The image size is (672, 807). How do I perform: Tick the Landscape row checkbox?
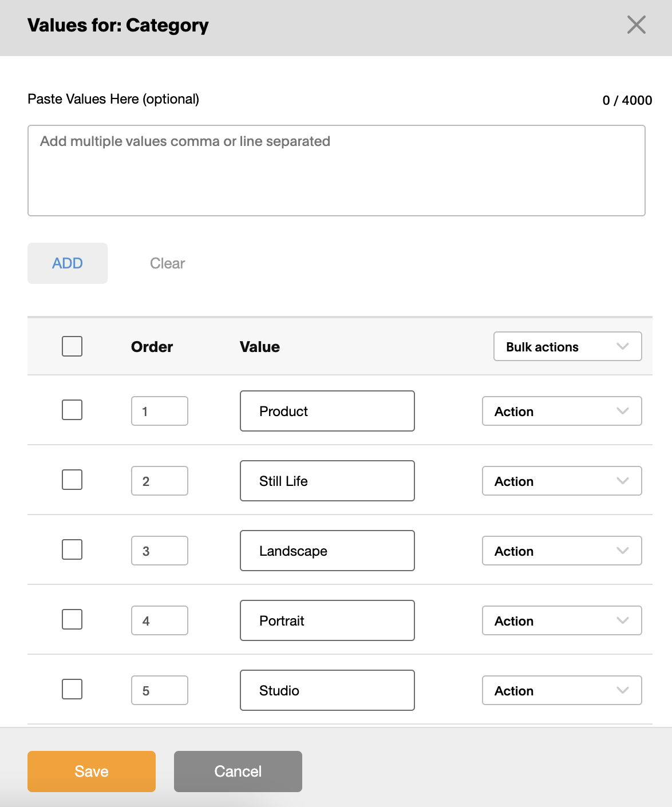click(x=72, y=549)
